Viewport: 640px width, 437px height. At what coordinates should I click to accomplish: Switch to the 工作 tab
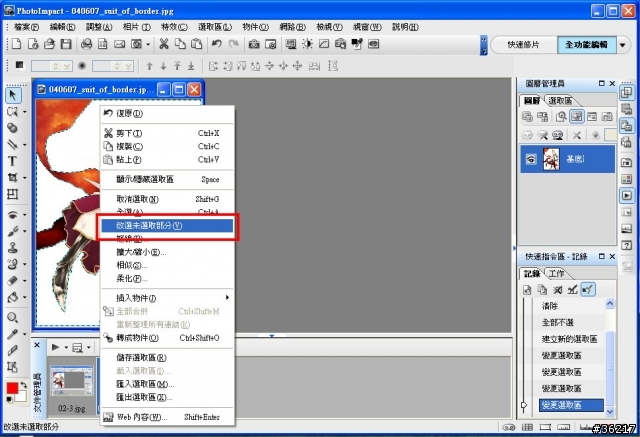556,273
